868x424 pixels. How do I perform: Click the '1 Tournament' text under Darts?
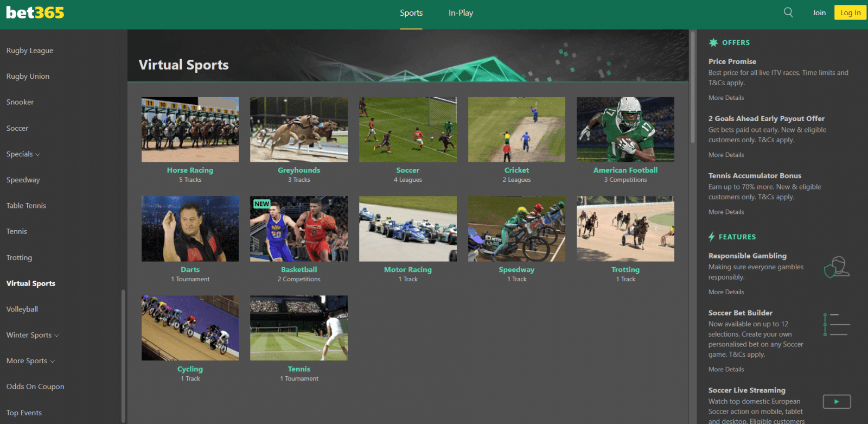(190, 279)
